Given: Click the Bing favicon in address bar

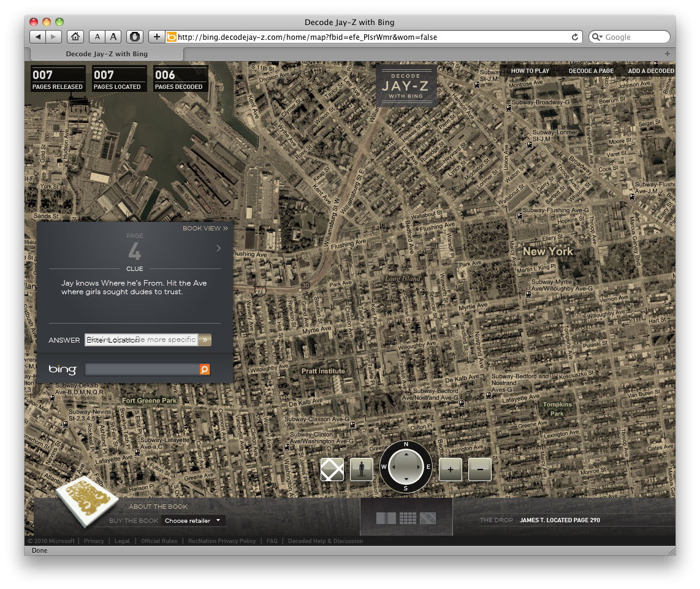Looking at the screenshot, I should click(172, 37).
